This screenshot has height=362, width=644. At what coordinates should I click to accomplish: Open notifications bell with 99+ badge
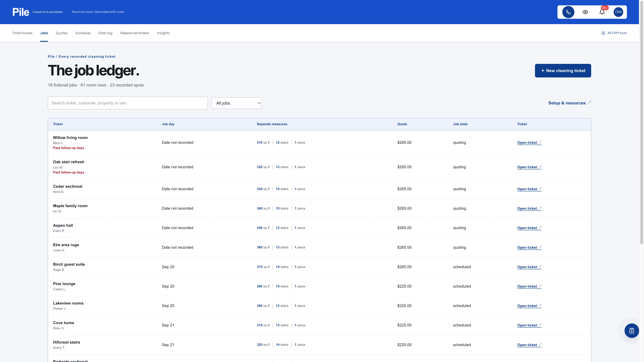[x=602, y=12]
